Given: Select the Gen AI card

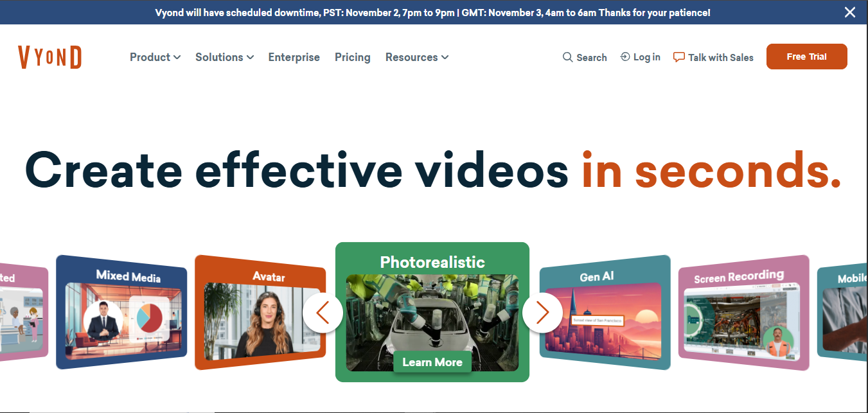Looking at the screenshot, I should coord(605,312).
